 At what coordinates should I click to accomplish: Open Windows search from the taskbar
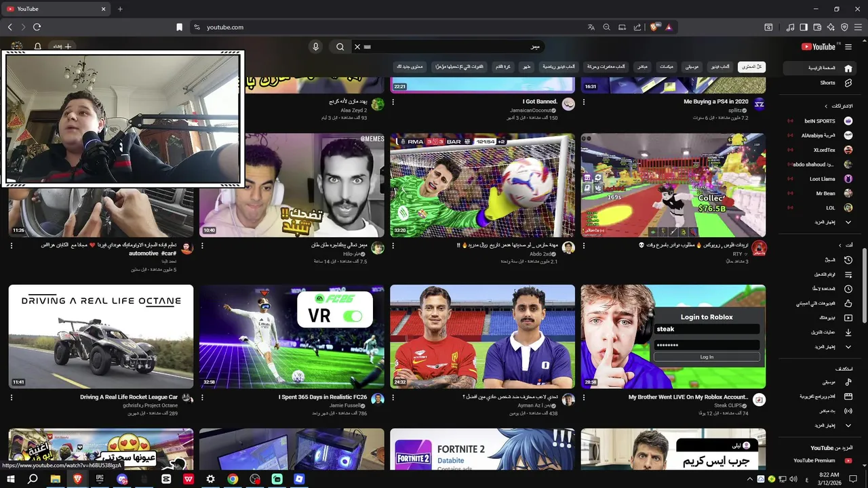pos(33,479)
